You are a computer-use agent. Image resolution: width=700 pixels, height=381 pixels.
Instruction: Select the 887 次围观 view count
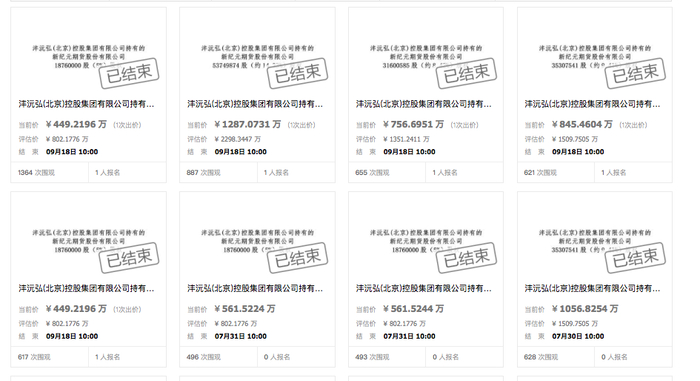point(204,172)
